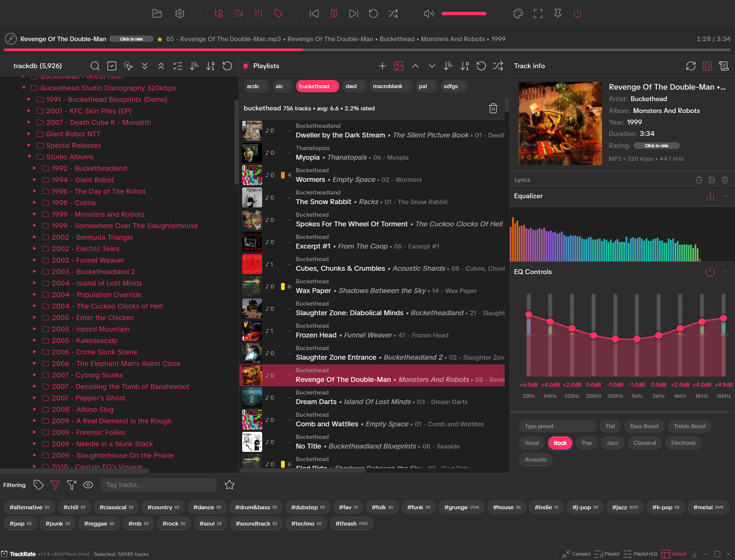Toggle the eye visibility icon in Filtering bar
Viewport: 735px width, 560px height.
(x=88, y=485)
